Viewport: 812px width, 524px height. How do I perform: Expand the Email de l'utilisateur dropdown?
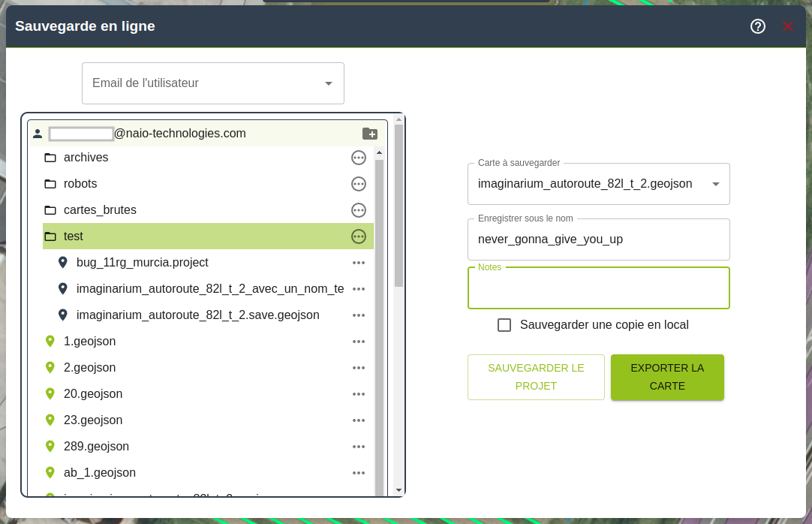click(328, 83)
